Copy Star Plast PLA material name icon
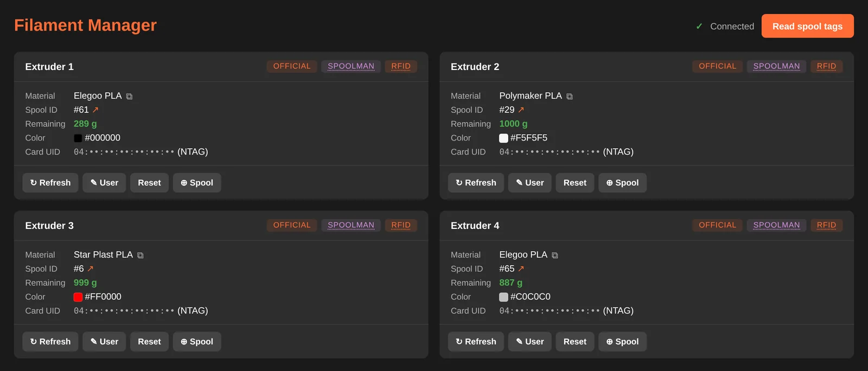 141,255
